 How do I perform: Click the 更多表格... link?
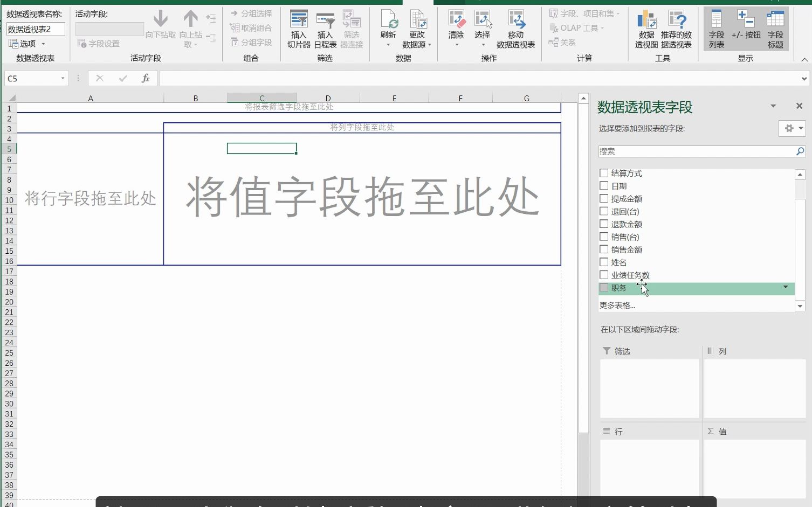tap(616, 305)
